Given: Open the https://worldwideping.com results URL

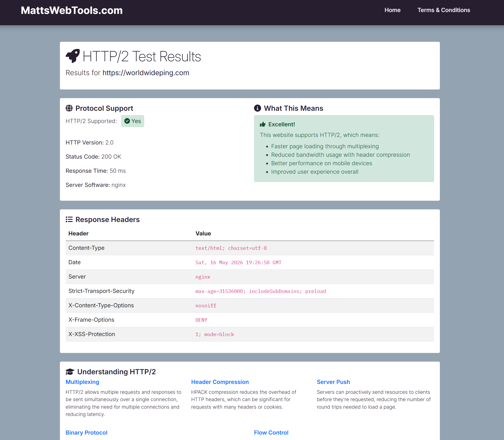Looking at the screenshot, I should 146,73.
